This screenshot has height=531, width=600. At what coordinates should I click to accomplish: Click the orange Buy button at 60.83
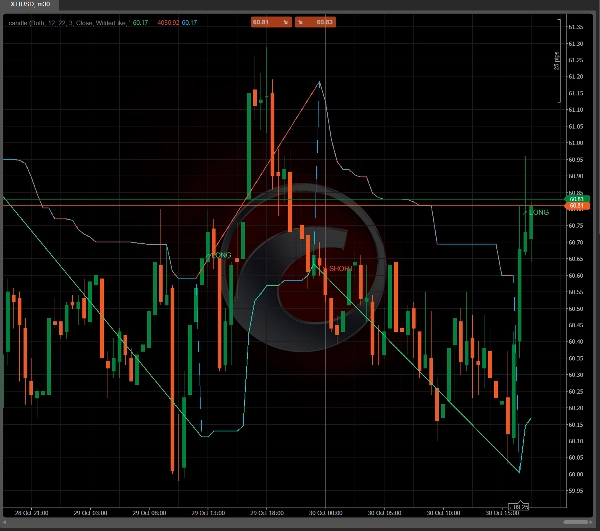pos(315,22)
